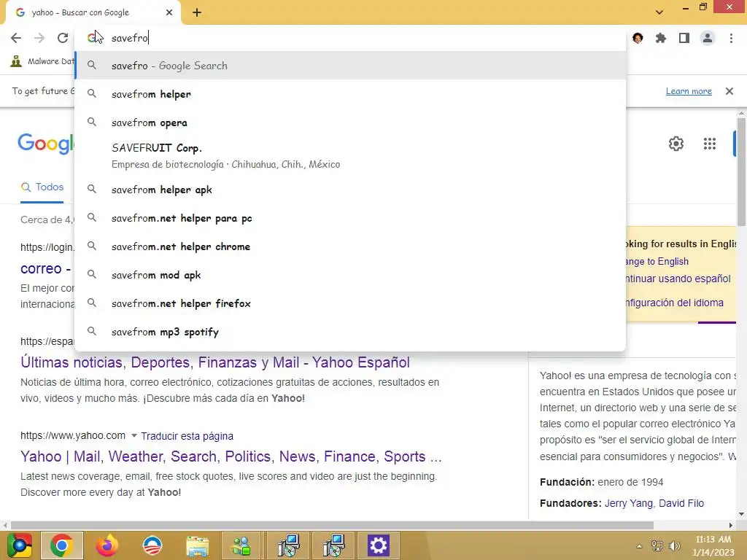Screen dimensions: 747x560
Task: Close the yahoo - Buscar con Google tab
Action: (x=169, y=13)
